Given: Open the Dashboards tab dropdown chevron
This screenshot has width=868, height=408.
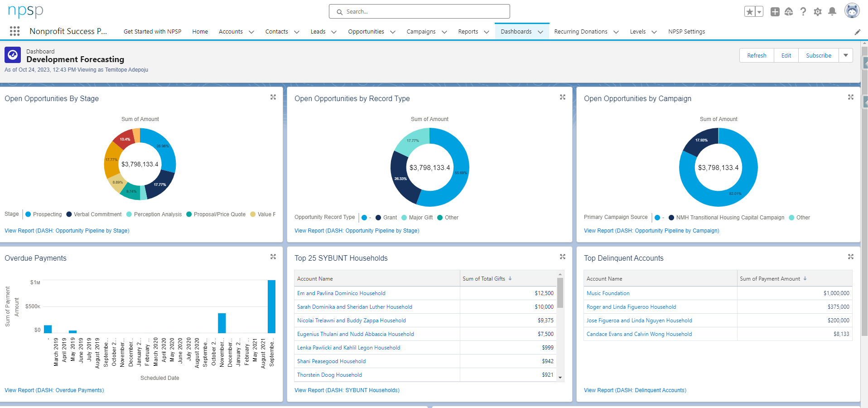Looking at the screenshot, I should tap(540, 32).
